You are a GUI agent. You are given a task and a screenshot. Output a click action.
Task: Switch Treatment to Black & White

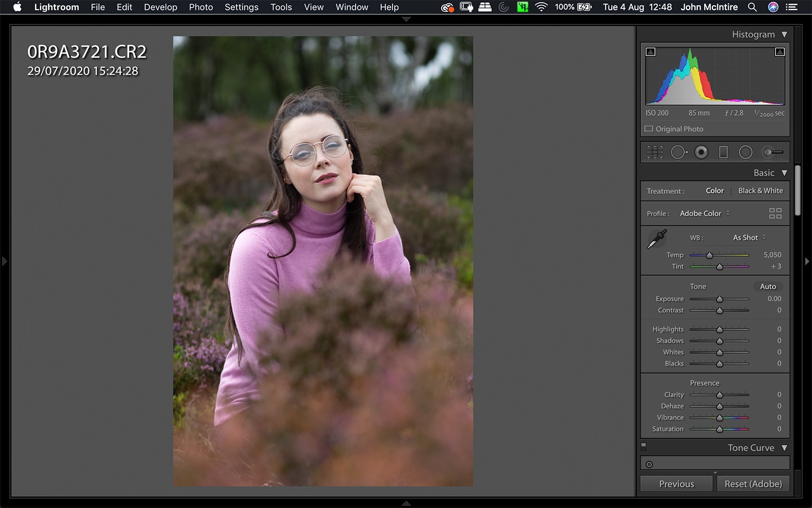(x=761, y=190)
